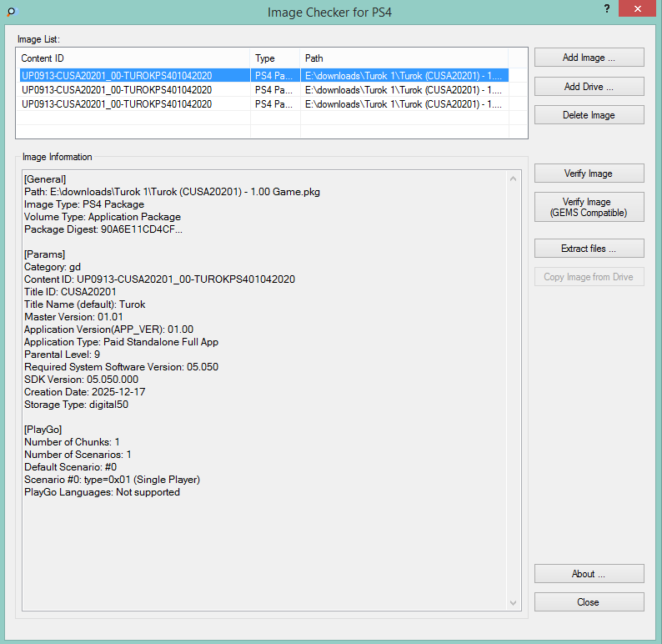Click the Type column header
This screenshot has height=644, width=662.
tap(275, 58)
